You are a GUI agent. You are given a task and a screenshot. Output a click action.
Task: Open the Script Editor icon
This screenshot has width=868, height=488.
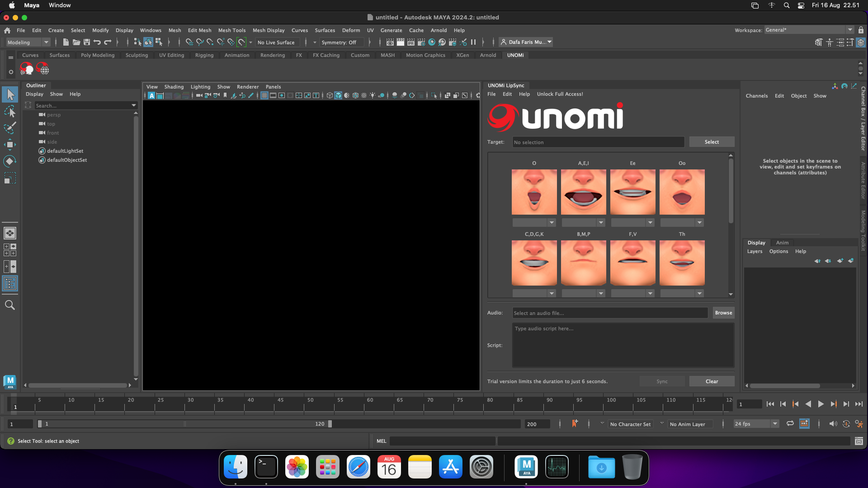859,441
